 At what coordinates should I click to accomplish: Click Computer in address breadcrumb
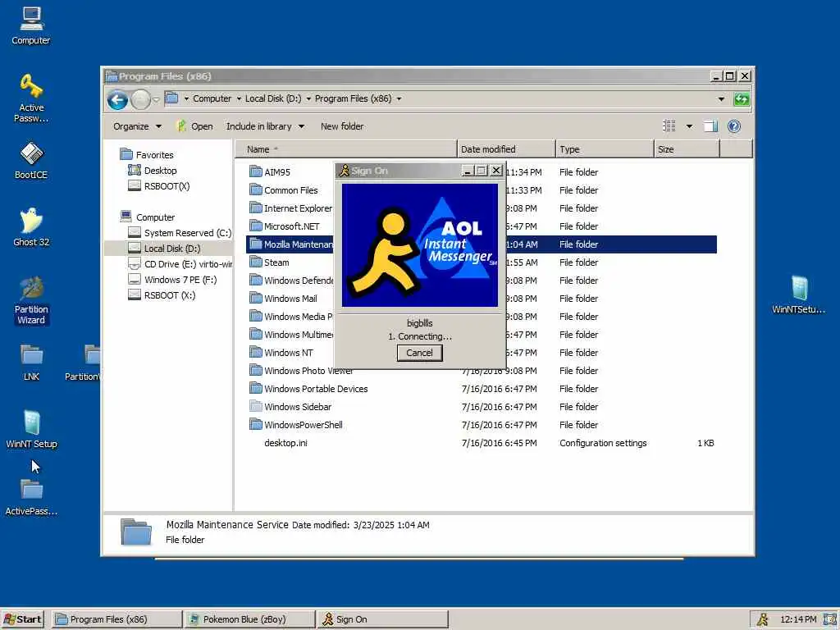tap(212, 99)
